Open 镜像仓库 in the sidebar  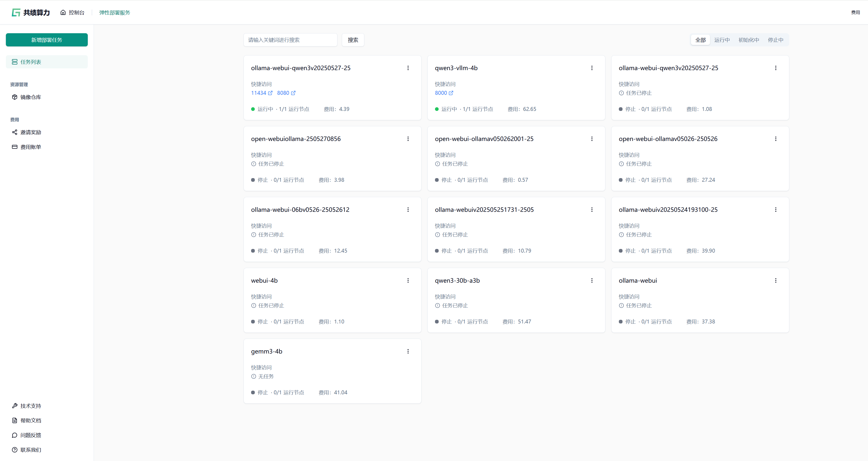(30, 97)
